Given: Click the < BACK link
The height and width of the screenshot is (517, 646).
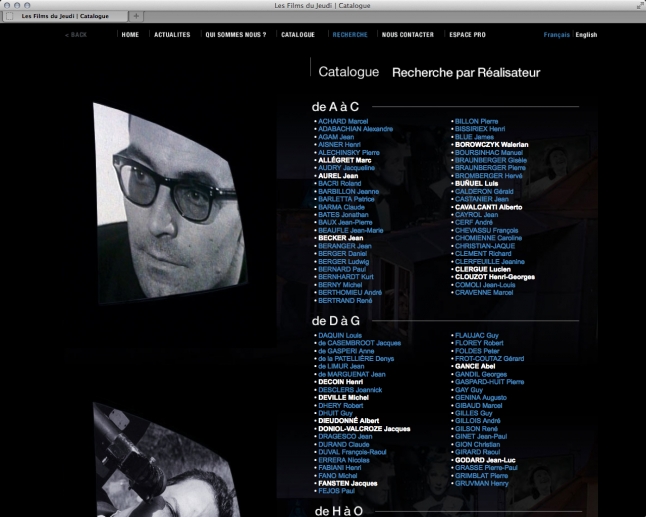Looking at the screenshot, I should click(76, 34).
